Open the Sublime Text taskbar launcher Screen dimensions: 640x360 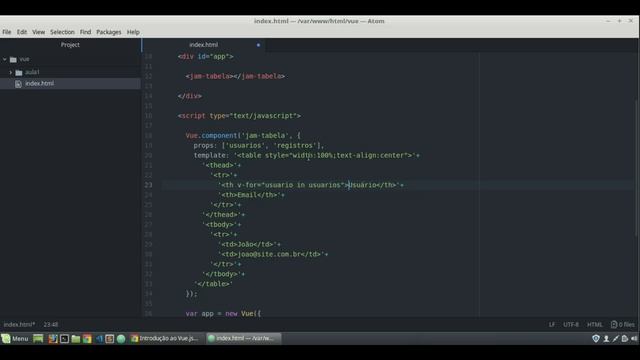pyautogui.click(x=109, y=338)
